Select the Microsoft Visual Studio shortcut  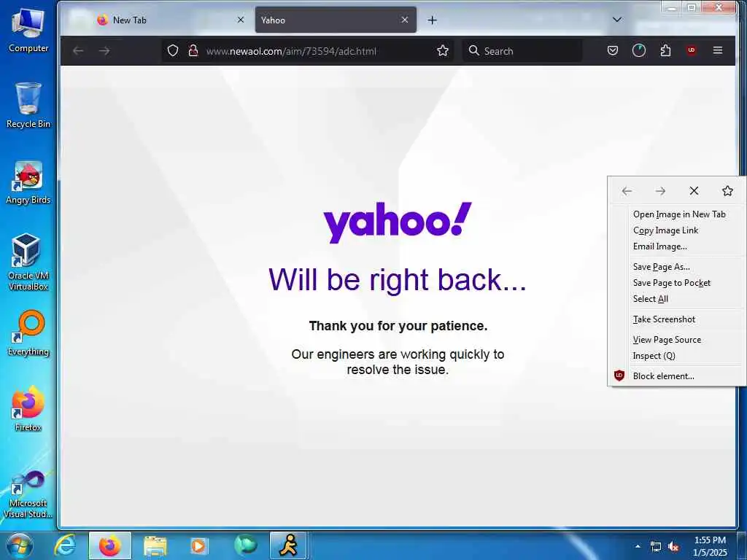[x=28, y=494]
